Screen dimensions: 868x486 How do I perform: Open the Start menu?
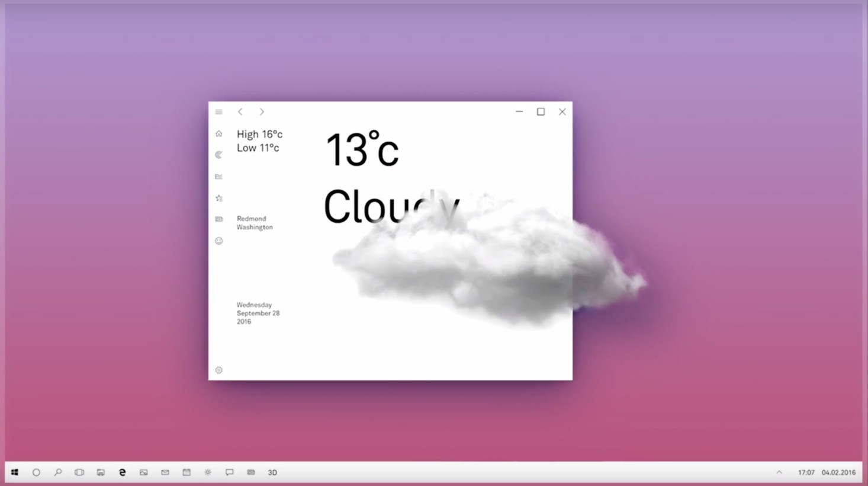(x=14, y=472)
